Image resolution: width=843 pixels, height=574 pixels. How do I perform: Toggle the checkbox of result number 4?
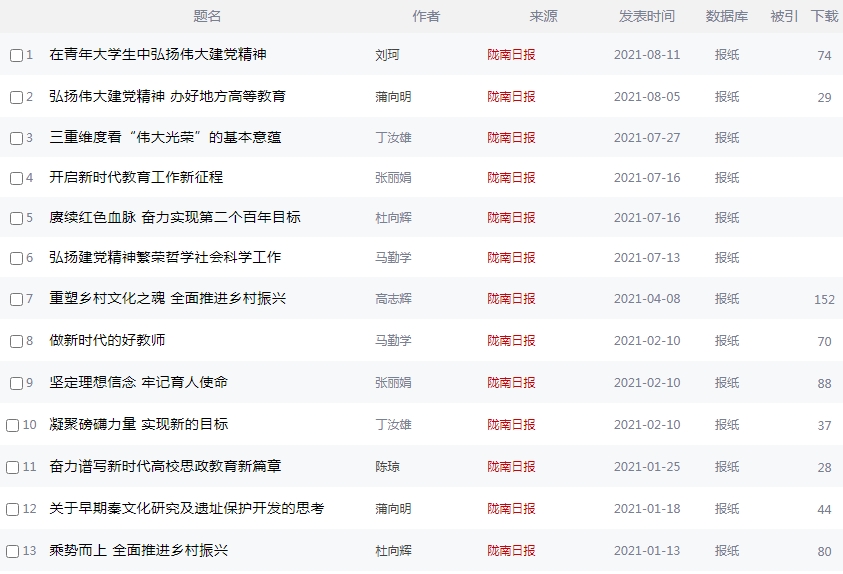[16, 178]
